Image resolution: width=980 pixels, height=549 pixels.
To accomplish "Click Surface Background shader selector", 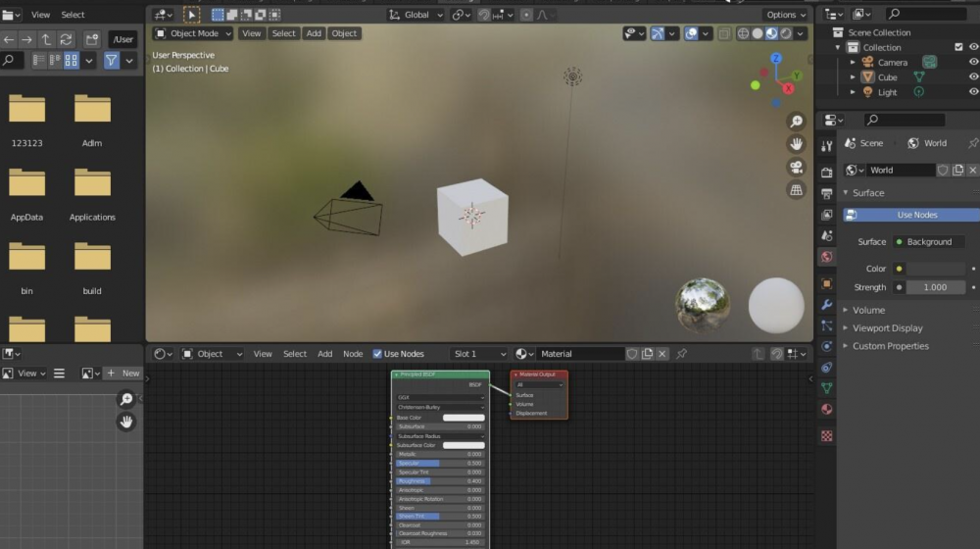I will (x=929, y=242).
